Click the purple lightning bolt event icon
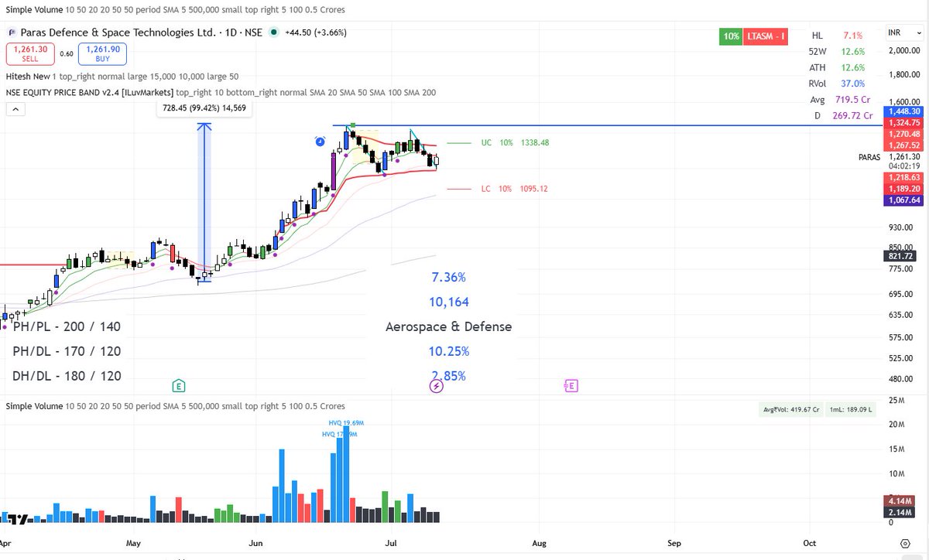This screenshot has height=560, width=929. pos(436,385)
